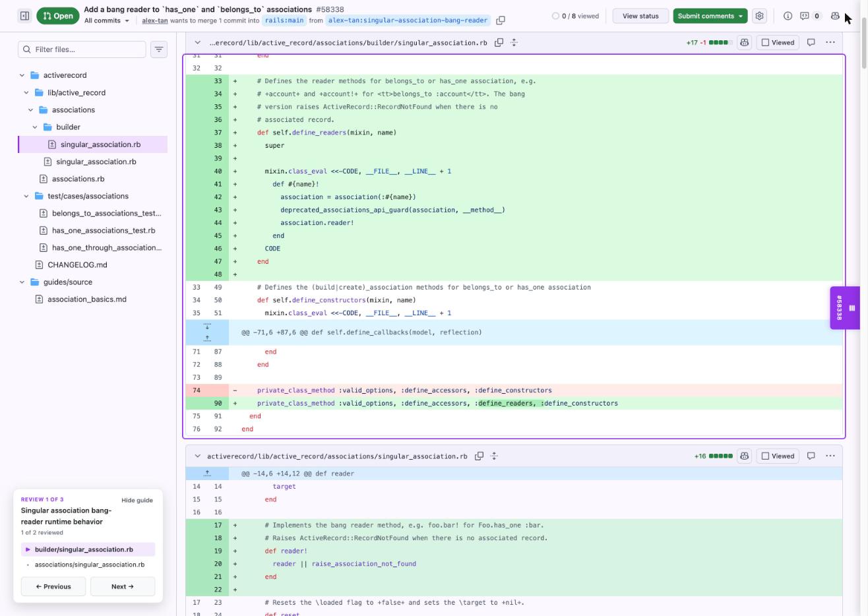This screenshot has height=616, width=868.
Task: Expand all lines in associations/singular_association.rb
Action: (494, 456)
